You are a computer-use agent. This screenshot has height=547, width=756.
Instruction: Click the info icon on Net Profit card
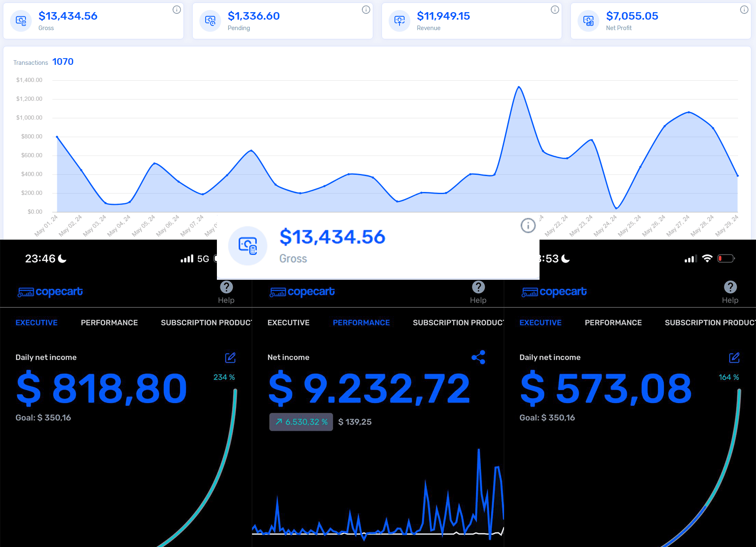tap(744, 10)
